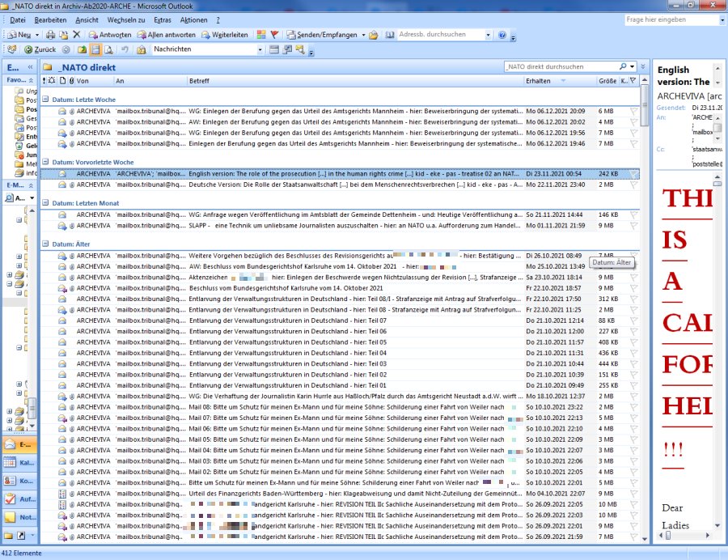Click the flag-status column header icon
The height and width of the screenshot is (560, 728).
[633, 81]
